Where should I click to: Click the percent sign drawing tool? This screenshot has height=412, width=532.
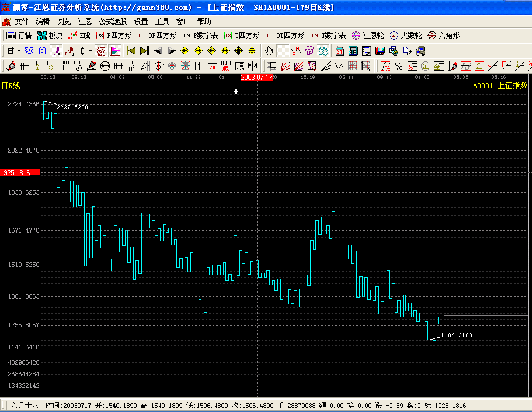(x=398, y=66)
